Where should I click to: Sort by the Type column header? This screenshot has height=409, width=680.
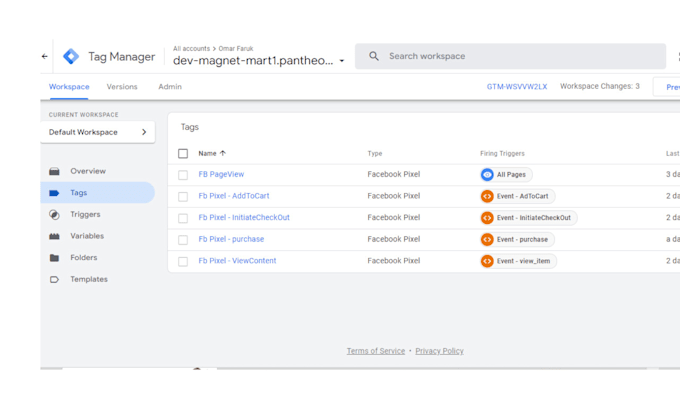375,154
